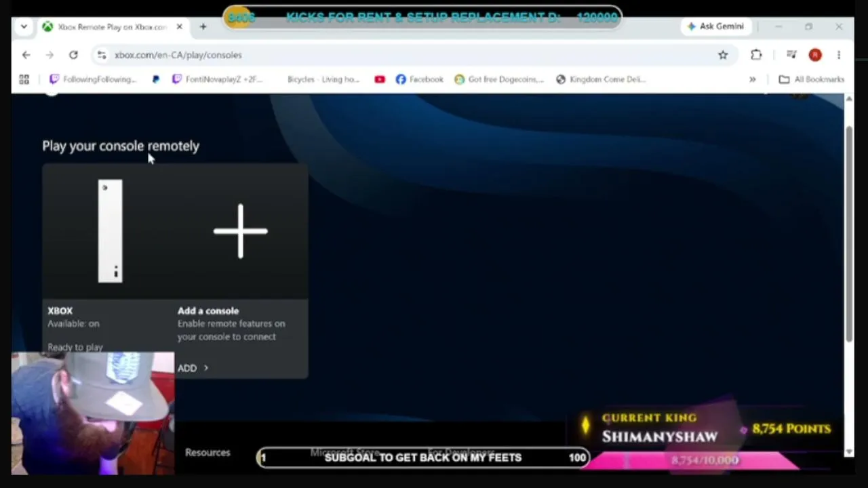Viewport: 868px width, 488px height.
Task: Open the Got free Dogecoins bookmark
Action: 499,79
